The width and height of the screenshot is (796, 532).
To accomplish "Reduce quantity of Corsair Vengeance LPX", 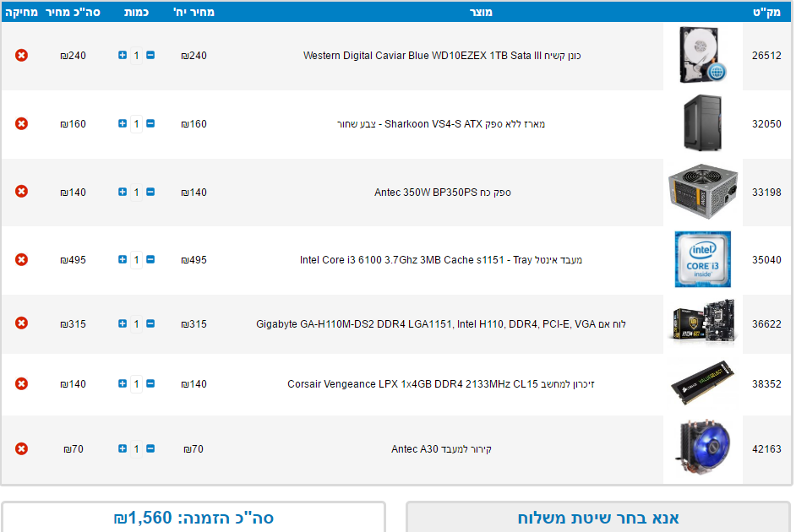I will (150, 383).
